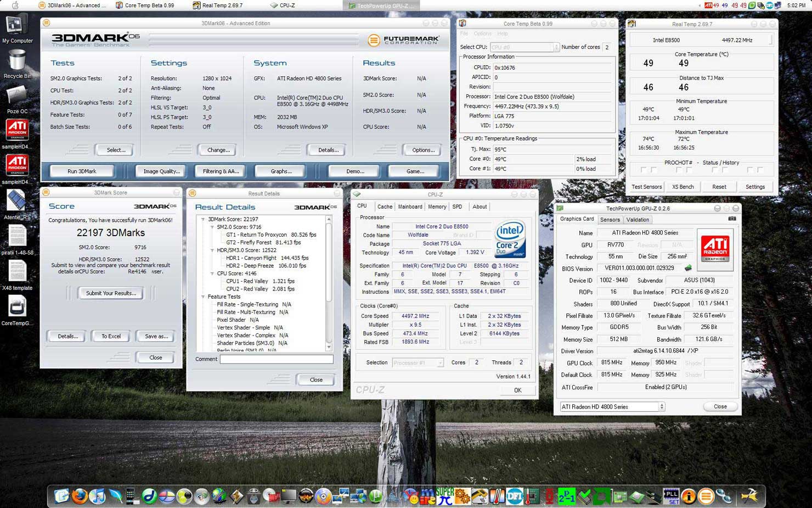Screen dimensions: 812x508
Task: Tick the leftmost PROCHOT# checkbox in Real Temp
Action: 643,170
